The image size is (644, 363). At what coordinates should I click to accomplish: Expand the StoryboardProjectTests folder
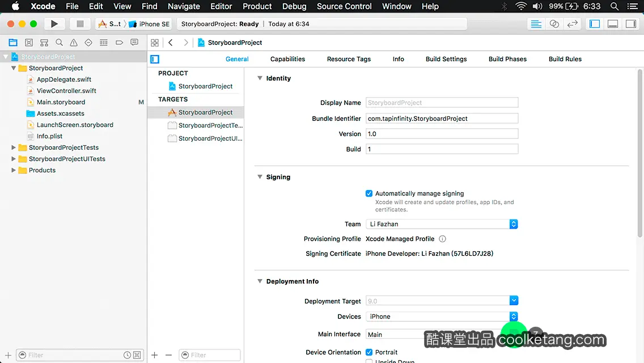[14, 147]
